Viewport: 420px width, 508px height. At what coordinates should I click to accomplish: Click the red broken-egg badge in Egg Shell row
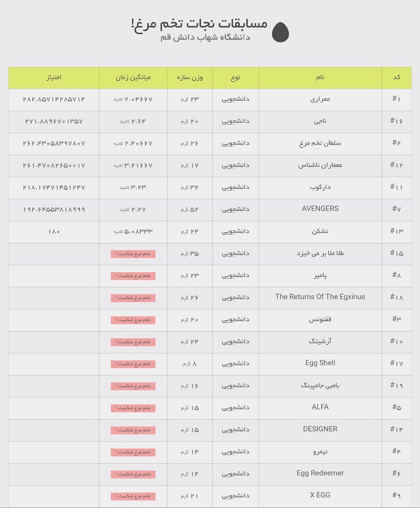[133, 364]
